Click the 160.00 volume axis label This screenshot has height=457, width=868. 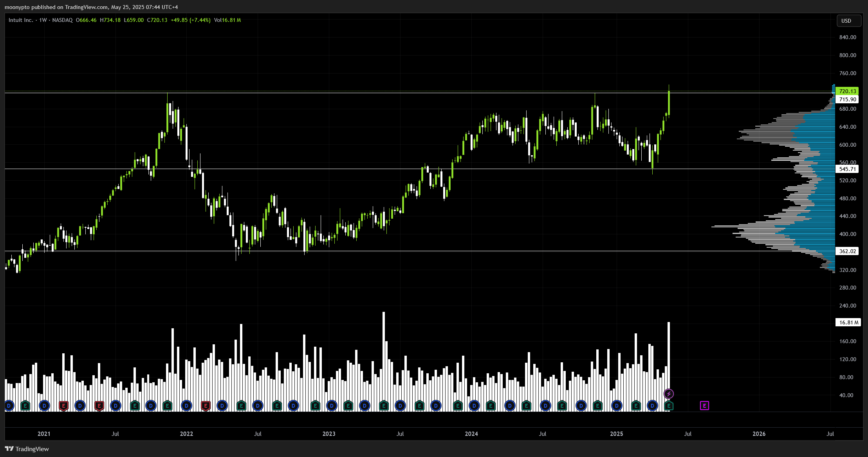848,341
